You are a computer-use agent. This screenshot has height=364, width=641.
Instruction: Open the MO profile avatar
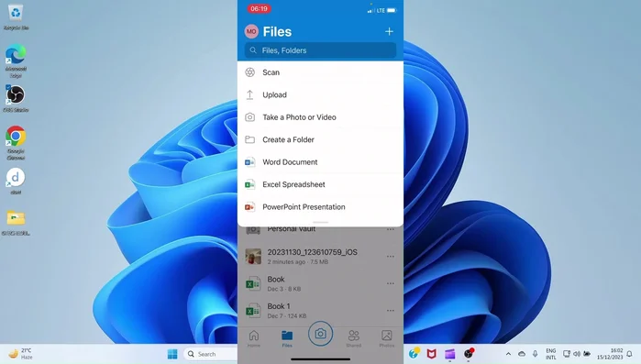[x=251, y=31]
